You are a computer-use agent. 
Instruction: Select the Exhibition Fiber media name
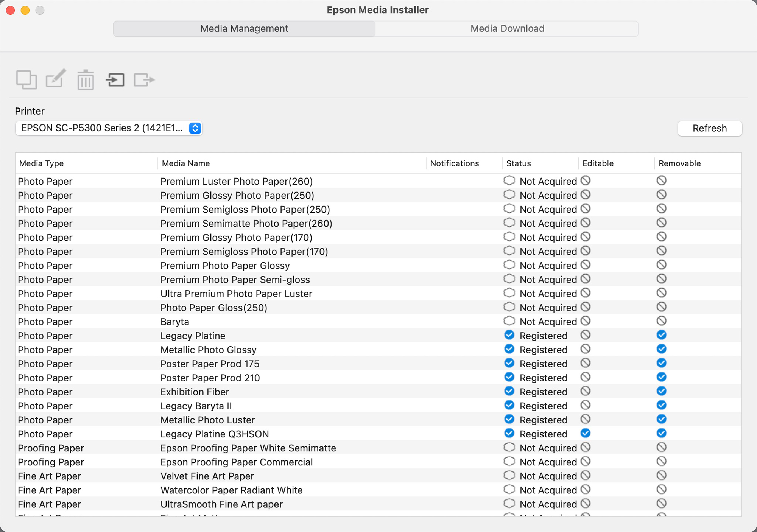[x=195, y=392]
